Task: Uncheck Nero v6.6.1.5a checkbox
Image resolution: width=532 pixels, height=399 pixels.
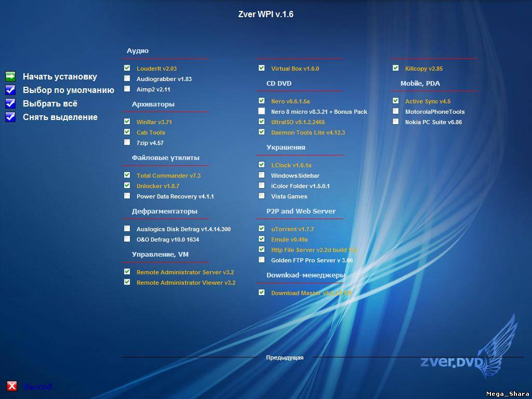Action: pyautogui.click(x=261, y=101)
